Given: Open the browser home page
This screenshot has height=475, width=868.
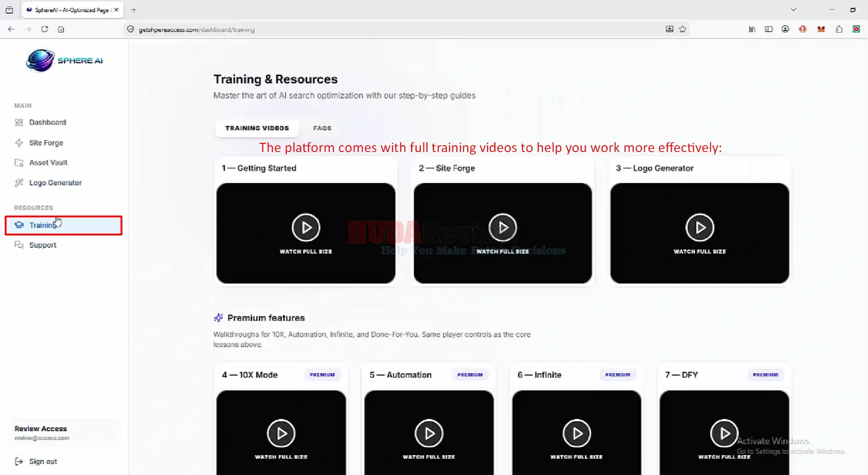Looking at the screenshot, I should 61,29.
